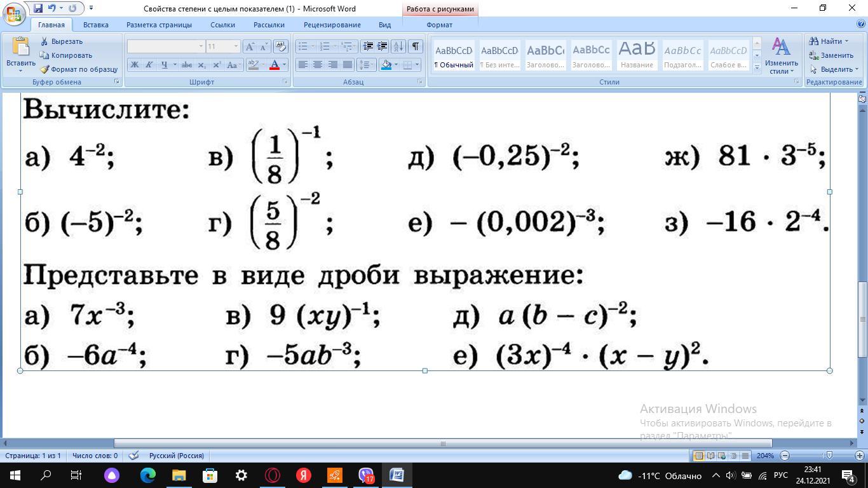Open the Абзац dialog launcher
This screenshot has width=868, height=488.
pyautogui.click(x=420, y=82)
